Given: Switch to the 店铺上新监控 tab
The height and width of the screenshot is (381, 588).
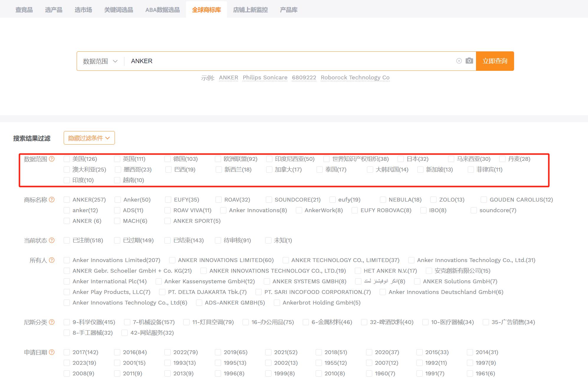Looking at the screenshot, I should click(251, 10).
